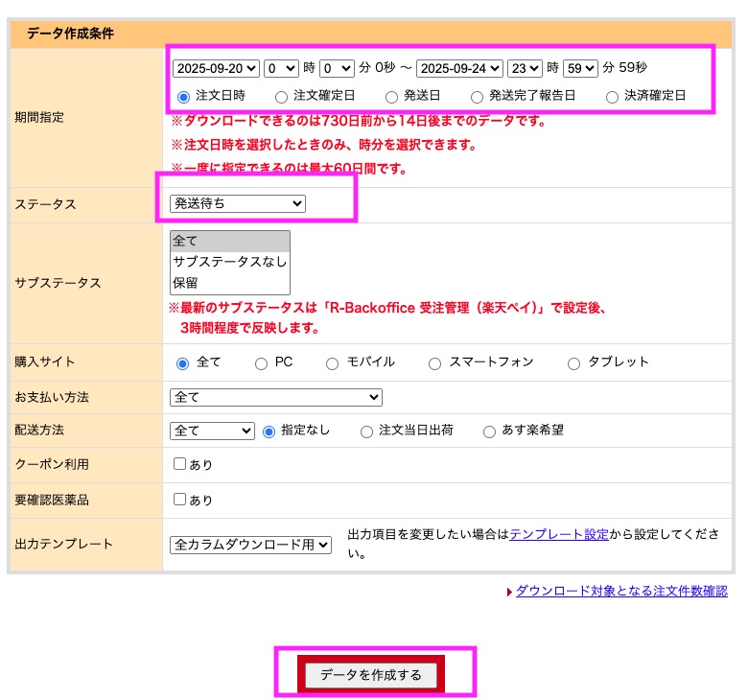748x700 pixels.
Task: Select 保留 in the sub-status list
Action: click(186, 284)
